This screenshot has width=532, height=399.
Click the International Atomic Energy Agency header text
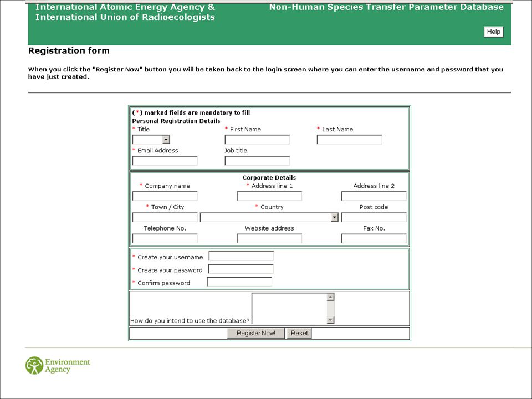125,7
